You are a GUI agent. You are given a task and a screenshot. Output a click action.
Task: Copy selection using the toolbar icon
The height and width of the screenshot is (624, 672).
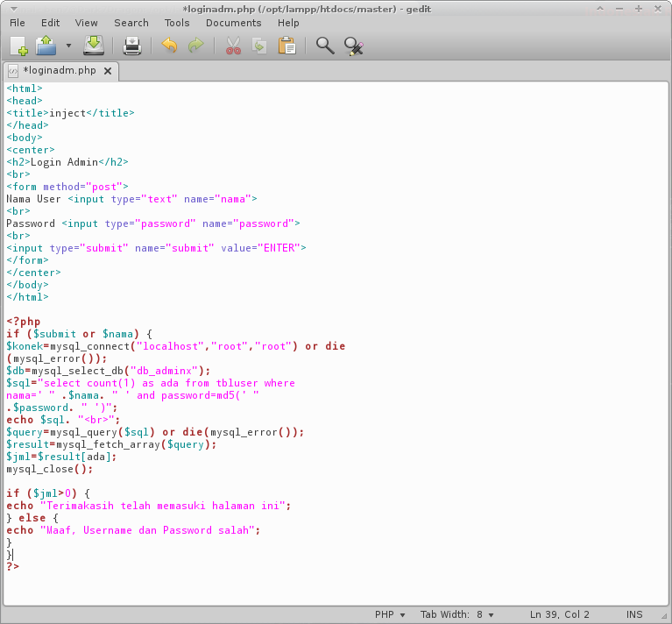pyautogui.click(x=259, y=46)
